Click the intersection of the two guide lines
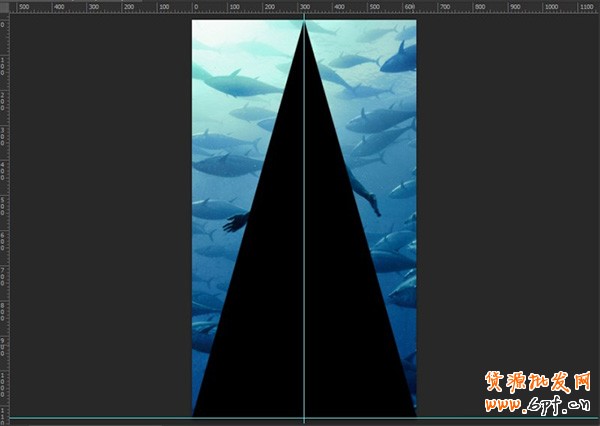Viewport: 600px width, 426px height. coord(304,418)
